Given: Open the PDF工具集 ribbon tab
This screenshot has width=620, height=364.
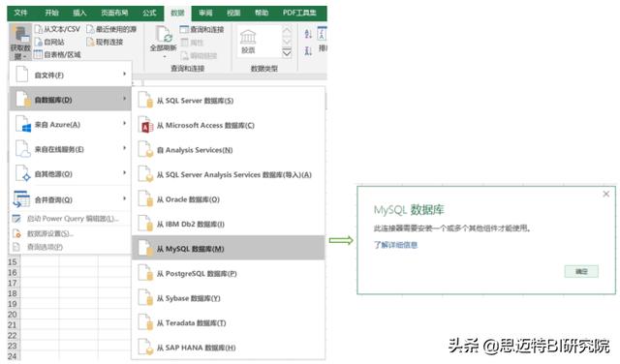Looking at the screenshot, I should click(x=299, y=13).
